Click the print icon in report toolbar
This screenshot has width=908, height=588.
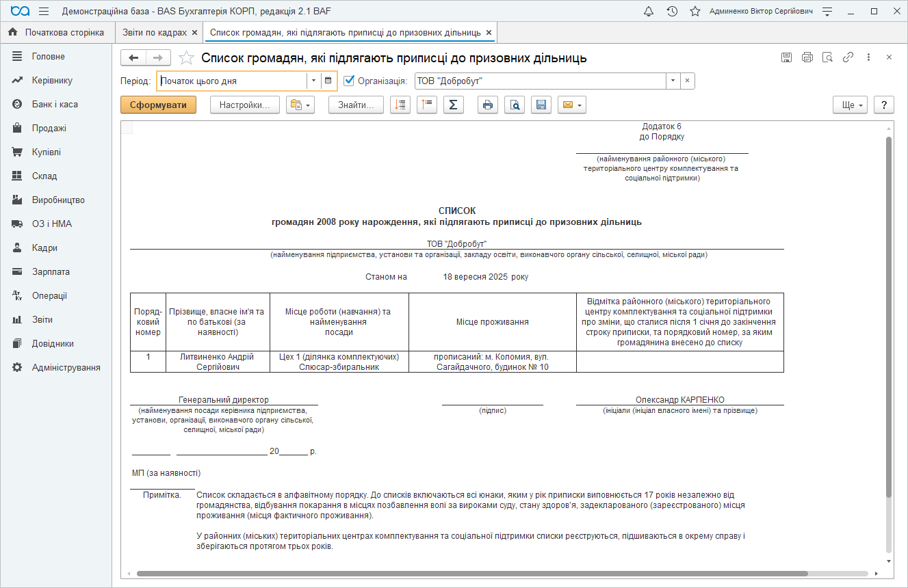tap(488, 105)
